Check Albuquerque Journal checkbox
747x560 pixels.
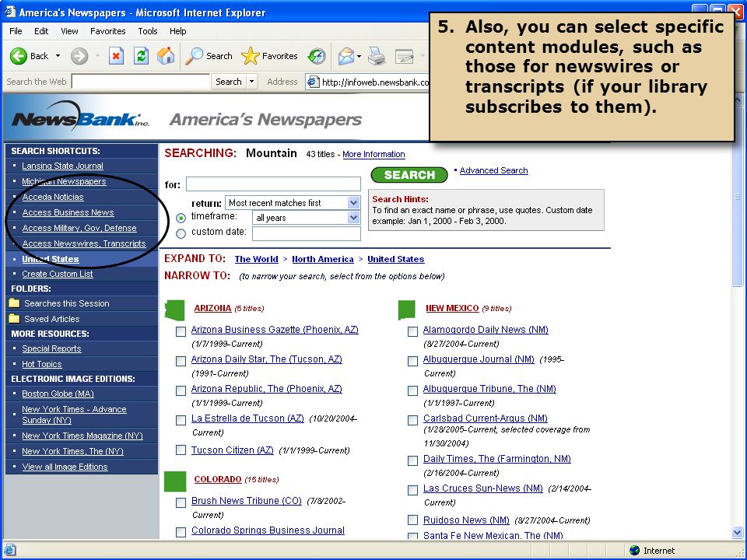412,361
